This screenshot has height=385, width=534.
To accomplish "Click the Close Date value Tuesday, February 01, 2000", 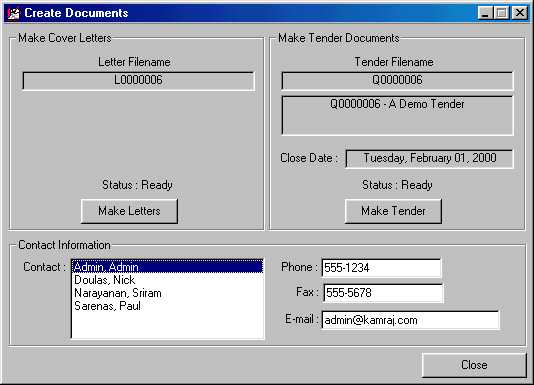I will [x=429, y=159].
